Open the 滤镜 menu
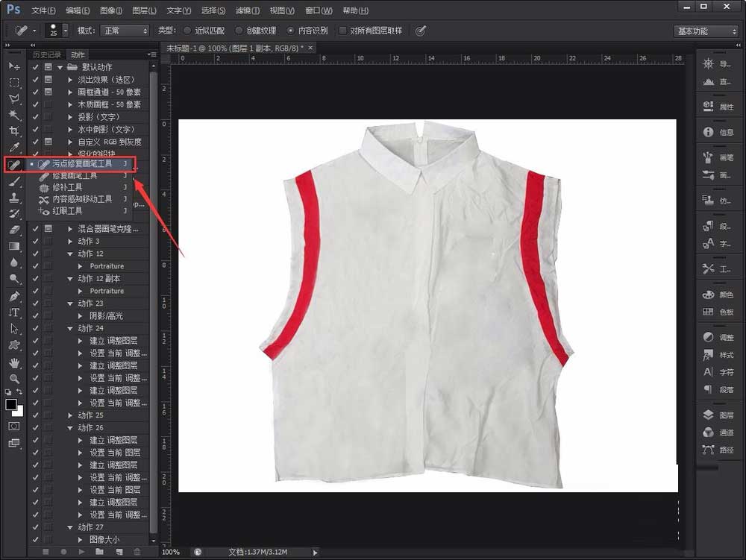 pyautogui.click(x=246, y=10)
